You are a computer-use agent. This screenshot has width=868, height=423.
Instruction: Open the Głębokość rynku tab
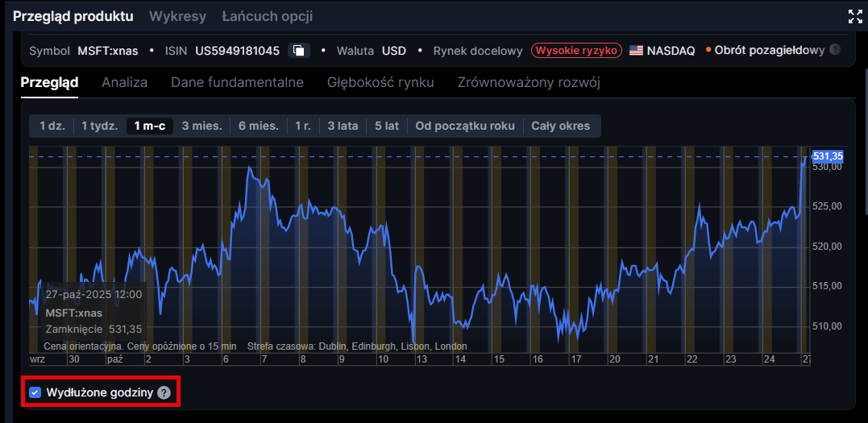point(380,82)
